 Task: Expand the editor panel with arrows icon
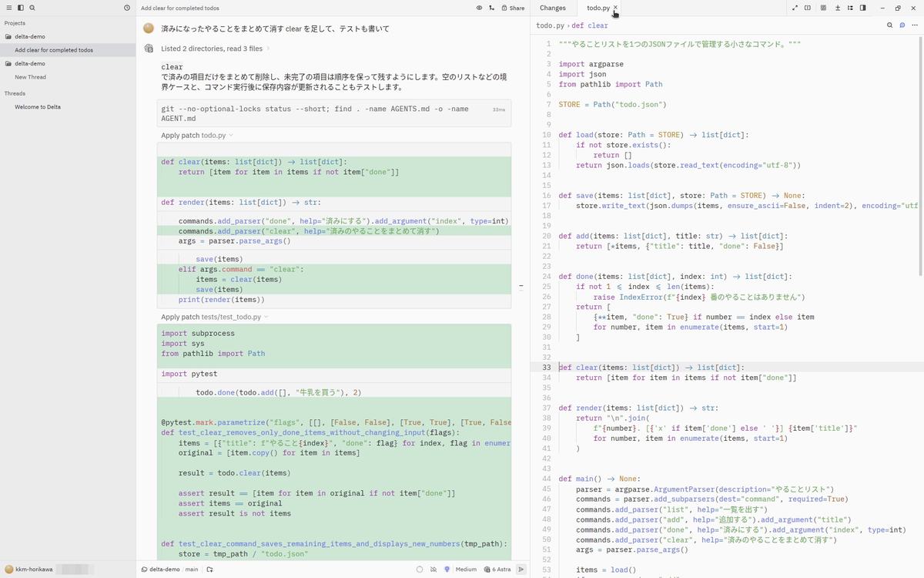point(795,8)
